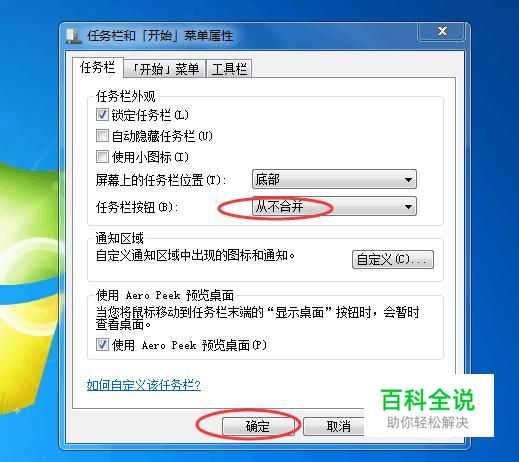Switch to the 「开始」菜单 tab
519x462 pixels.
pyautogui.click(x=165, y=69)
